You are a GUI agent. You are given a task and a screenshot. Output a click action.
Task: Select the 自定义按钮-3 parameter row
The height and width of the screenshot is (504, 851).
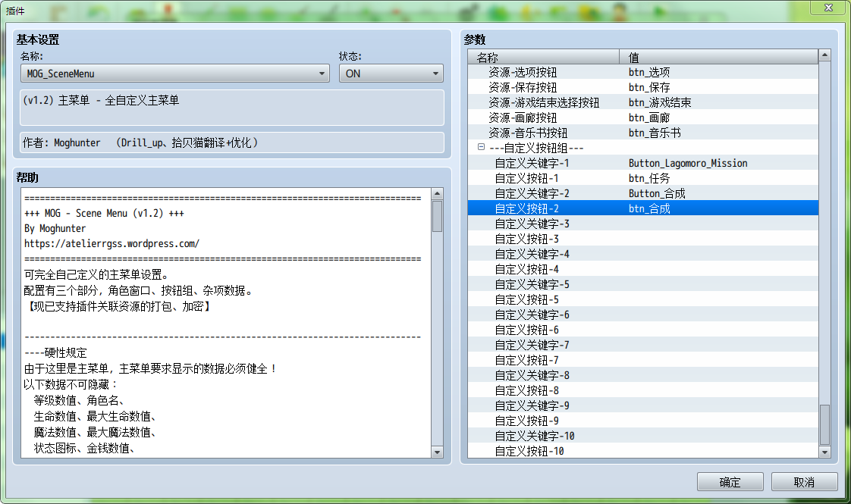pyautogui.click(x=643, y=239)
